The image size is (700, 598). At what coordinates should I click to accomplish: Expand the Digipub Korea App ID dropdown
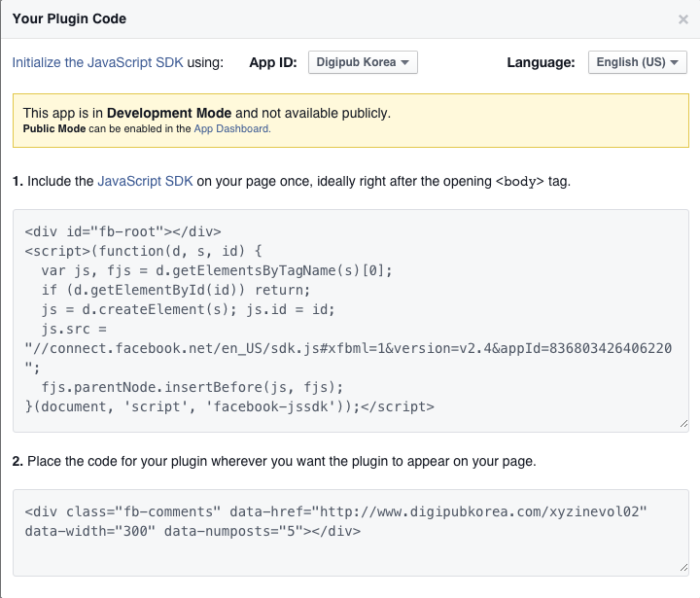click(x=363, y=62)
